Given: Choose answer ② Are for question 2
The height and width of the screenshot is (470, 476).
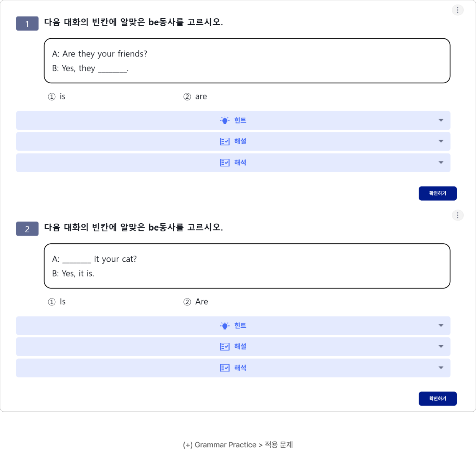Looking at the screenshot, I should [x=196, y=302].
